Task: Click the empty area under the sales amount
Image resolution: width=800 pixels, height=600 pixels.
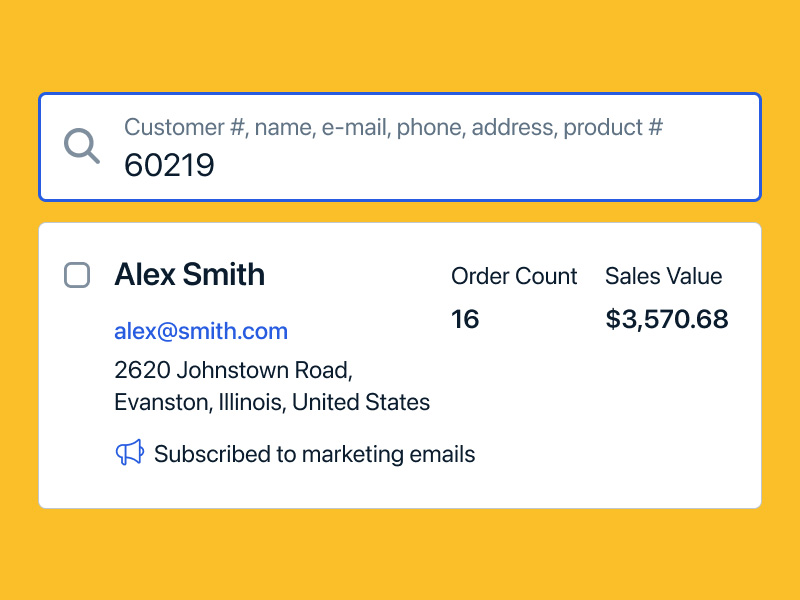Action: (667, 420)
